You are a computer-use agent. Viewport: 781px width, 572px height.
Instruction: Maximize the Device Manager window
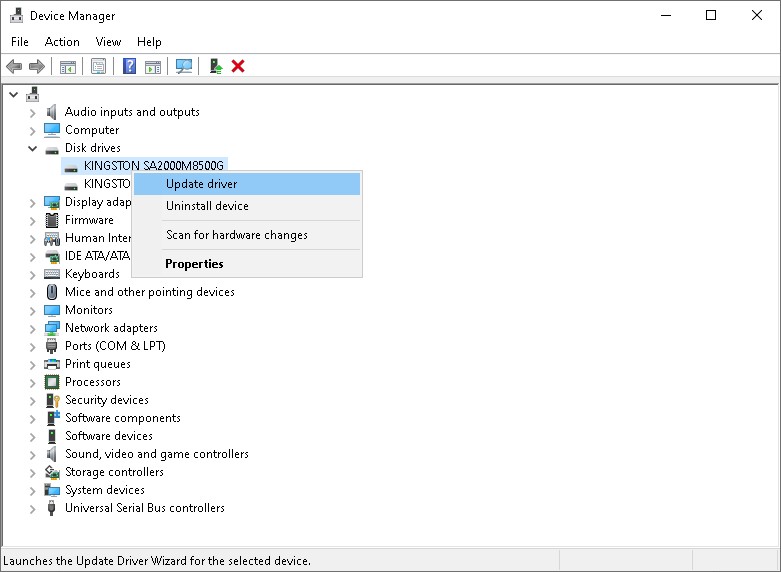711,15
